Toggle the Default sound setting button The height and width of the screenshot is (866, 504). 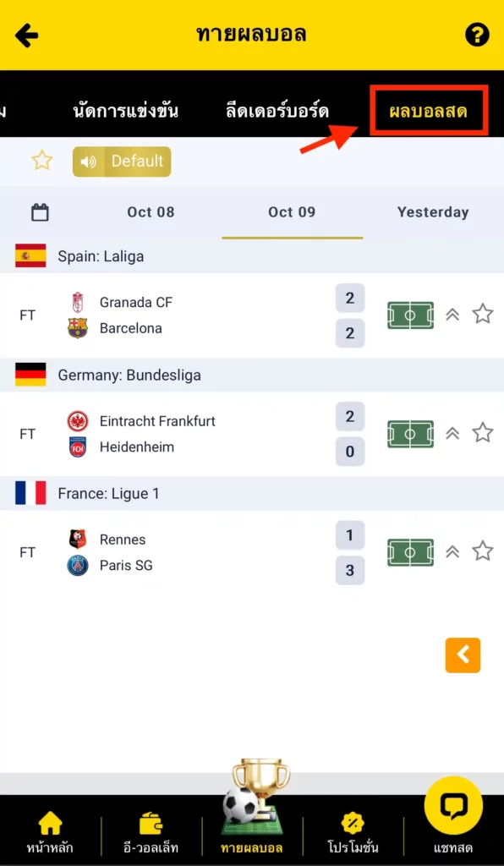click(122, 162)
